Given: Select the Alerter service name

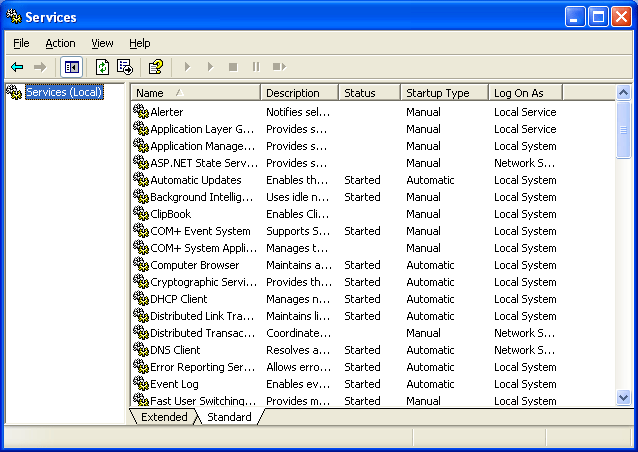Looking at the screenshot, I should coord(166,112).
